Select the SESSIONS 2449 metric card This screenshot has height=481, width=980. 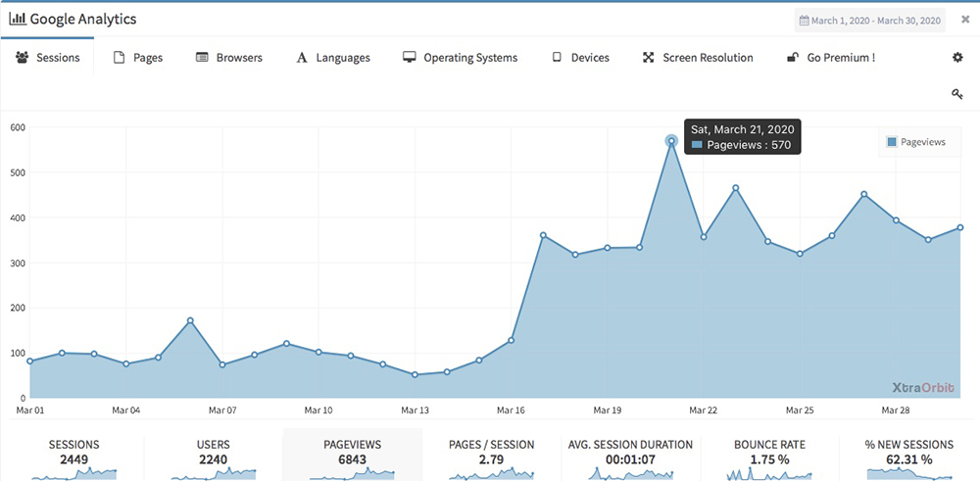73,455
